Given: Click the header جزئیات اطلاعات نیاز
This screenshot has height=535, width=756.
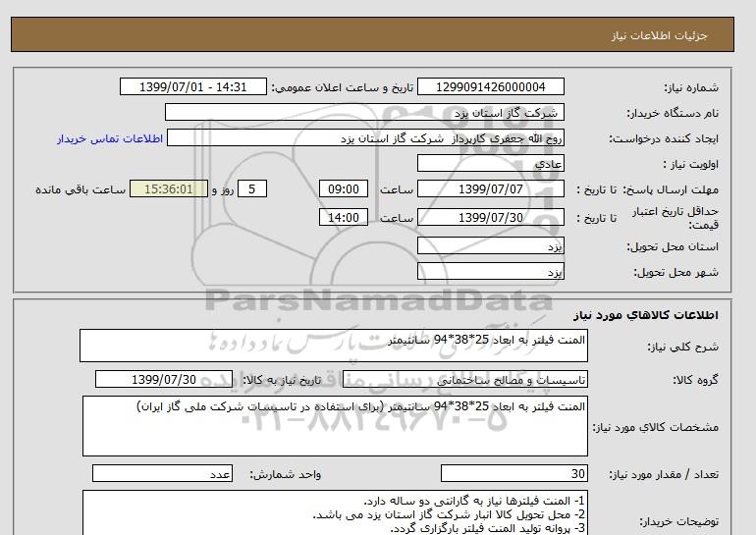Looking at the screenshot, I should click(x=660, y=35).
